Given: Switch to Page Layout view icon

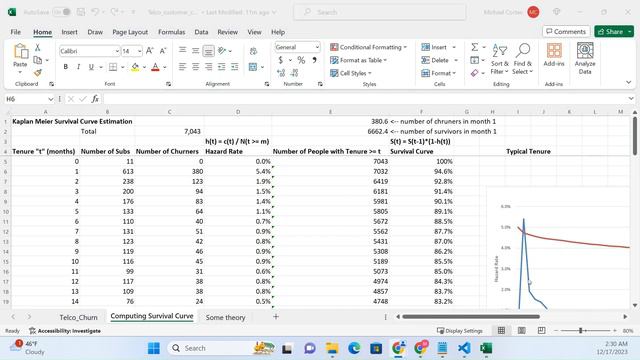Looking at the screenshot, I should click(x=522, y=331).
